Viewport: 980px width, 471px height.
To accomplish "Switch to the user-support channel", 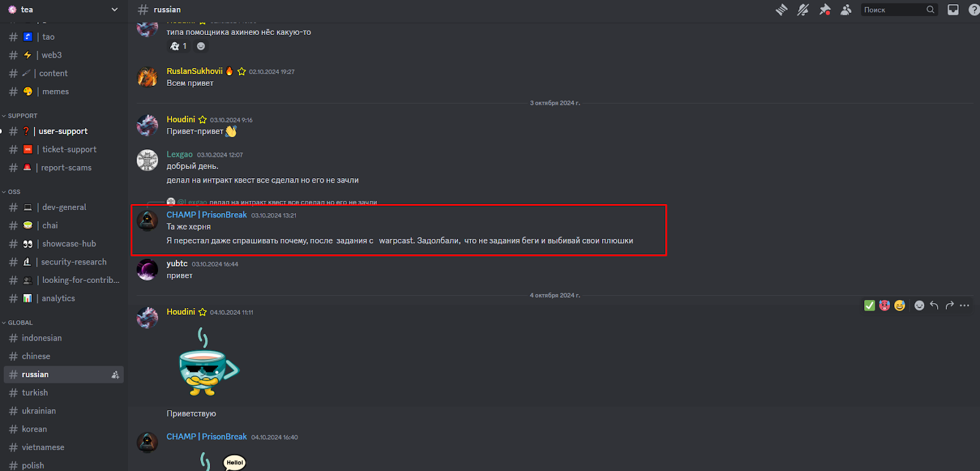I will click(x=64, y=131).
